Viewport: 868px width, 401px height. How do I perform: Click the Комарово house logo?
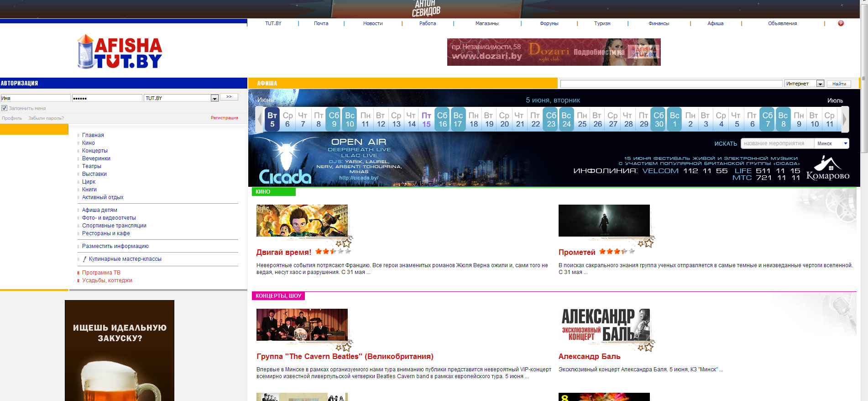[828, 169]
